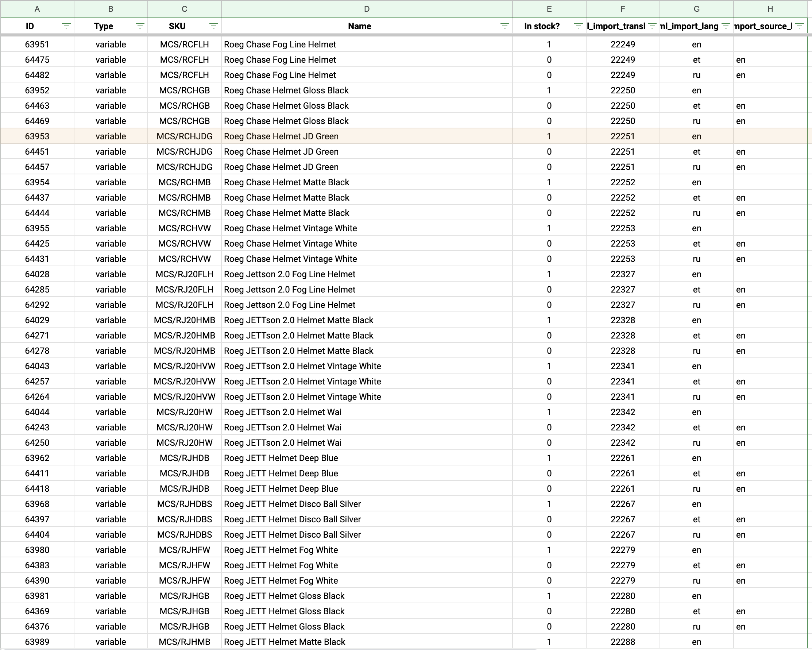Open the import_transl column filter

point(652,26)
